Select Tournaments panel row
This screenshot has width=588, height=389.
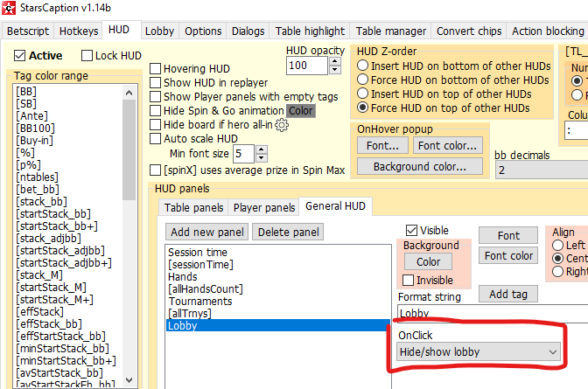[278, 302]
